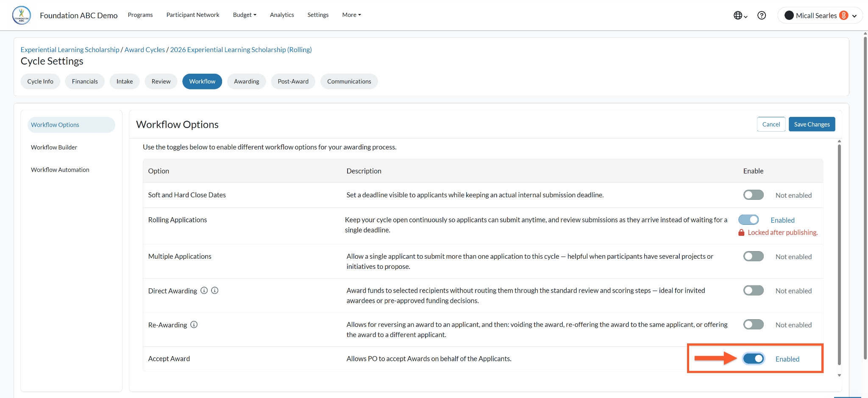The image size is (868, 398).
Task: Click the options panel scroll-up arrow
Action: (x=839, y=141)
